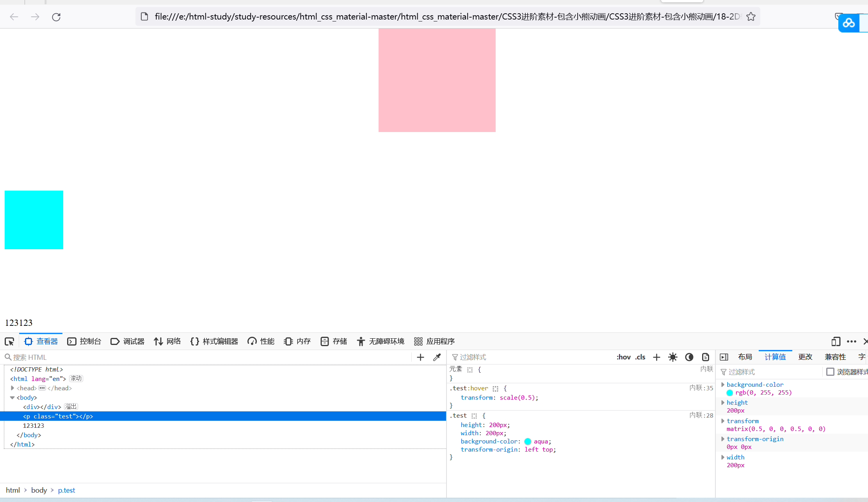Toggle light color scheme simulation icon
This screenshot has width=868, height=502.
click(x=673, y=357)
